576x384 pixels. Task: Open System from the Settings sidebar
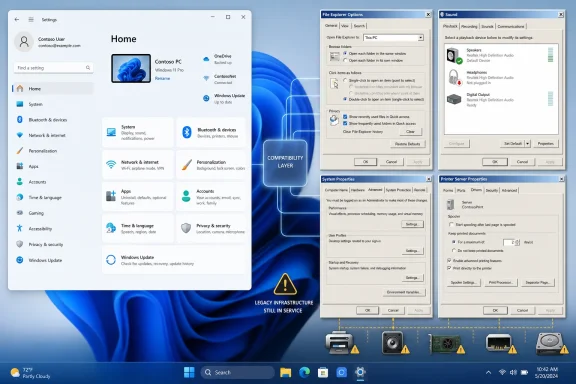pos(53,104)
